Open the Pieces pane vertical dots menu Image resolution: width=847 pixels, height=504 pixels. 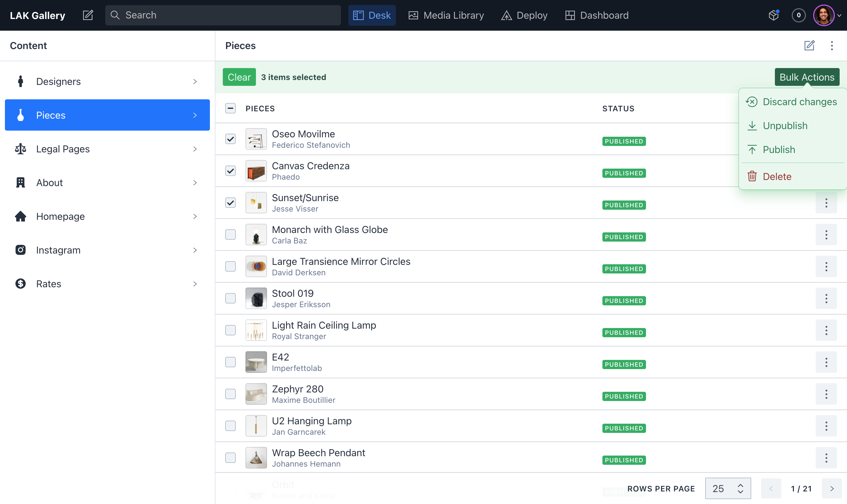[832, 45]
